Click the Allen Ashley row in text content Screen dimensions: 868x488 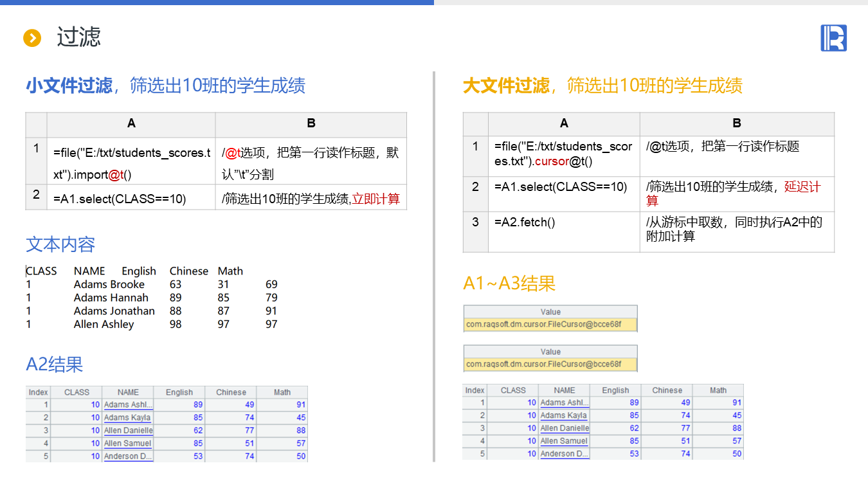click(x=104, y=324)
